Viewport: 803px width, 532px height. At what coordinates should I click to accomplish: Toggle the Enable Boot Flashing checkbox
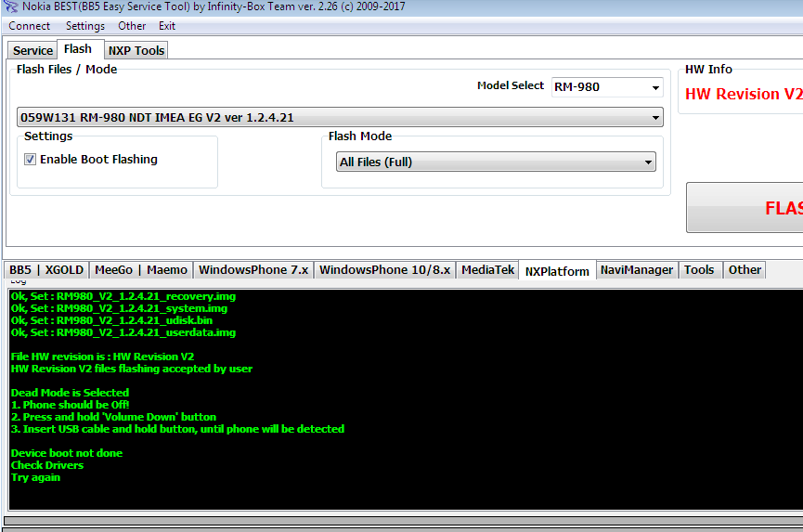tap(31, 160)
